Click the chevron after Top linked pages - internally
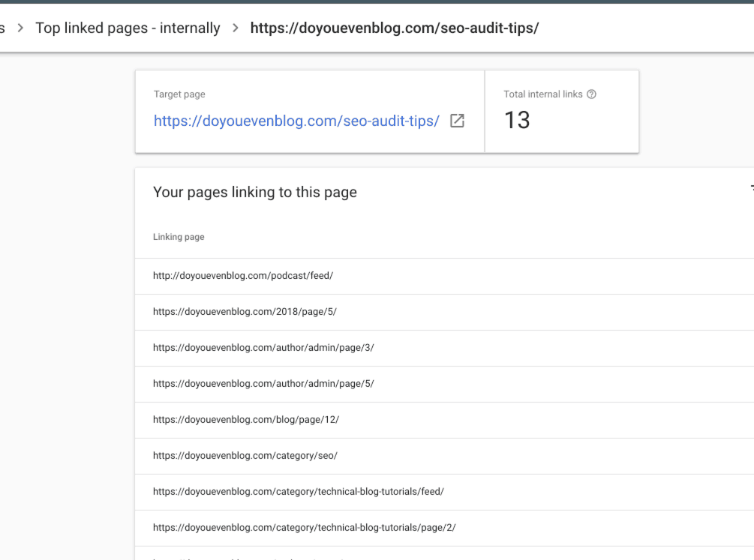 click(x=235, y=28)
